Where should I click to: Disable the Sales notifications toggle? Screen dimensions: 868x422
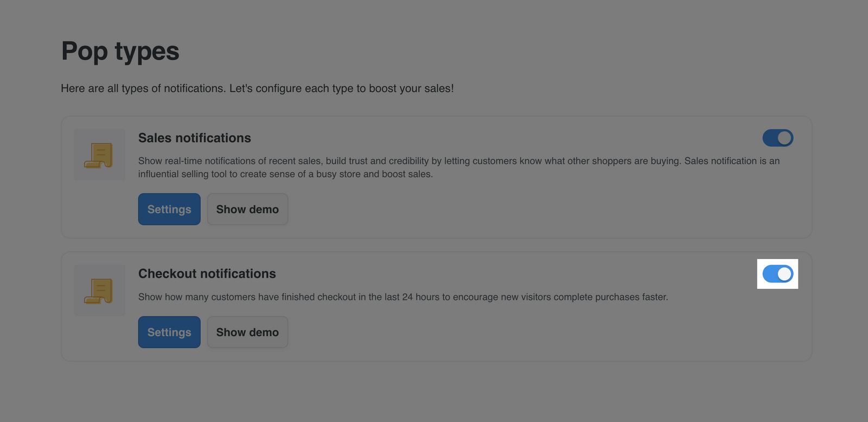point(778,138)
